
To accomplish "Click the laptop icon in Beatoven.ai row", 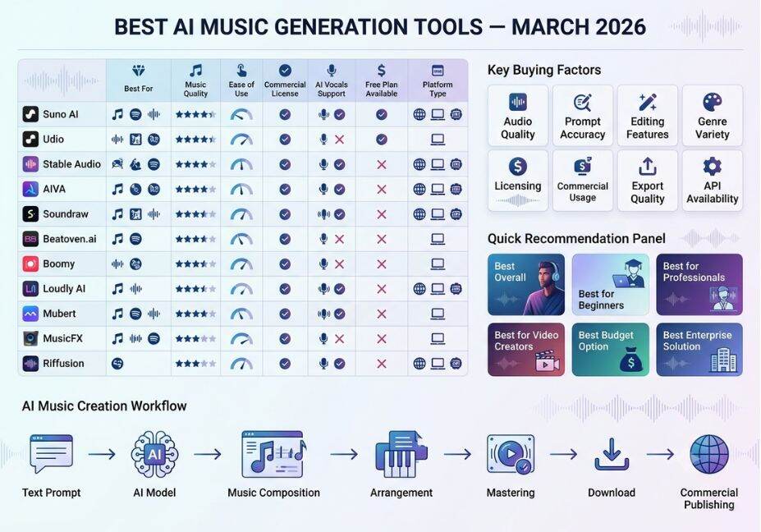I will point(438,239).
